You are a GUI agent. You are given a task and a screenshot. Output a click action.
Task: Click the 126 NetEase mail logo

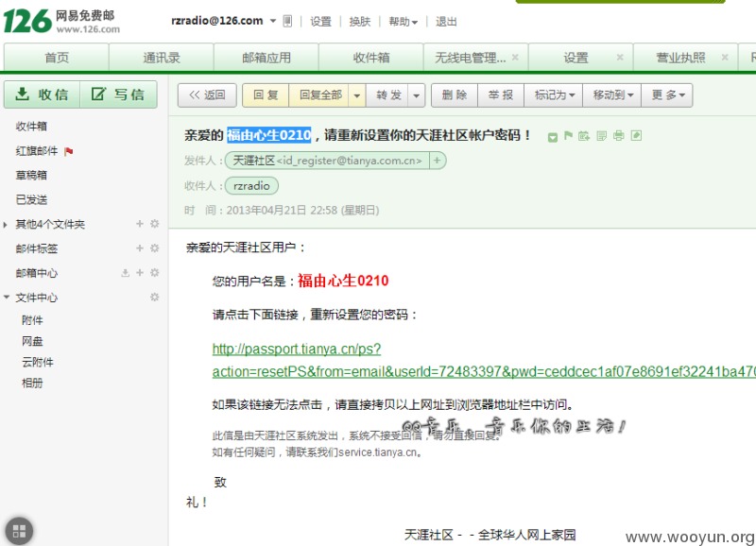point(61,22)
